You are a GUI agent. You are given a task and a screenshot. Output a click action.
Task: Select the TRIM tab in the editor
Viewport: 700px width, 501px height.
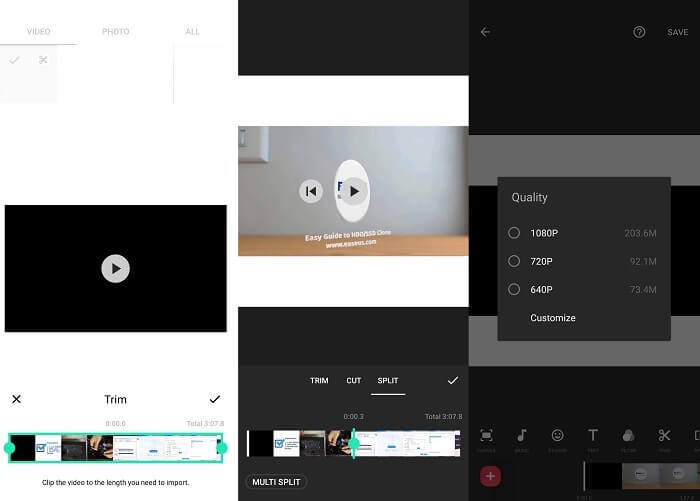tap(319, 380)
